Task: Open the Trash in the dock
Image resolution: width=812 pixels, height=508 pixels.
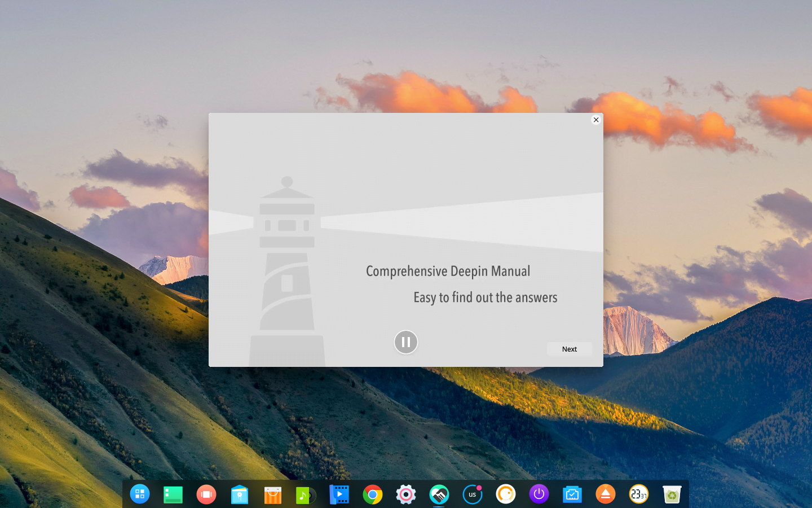Action: click(x=672, y=494)
